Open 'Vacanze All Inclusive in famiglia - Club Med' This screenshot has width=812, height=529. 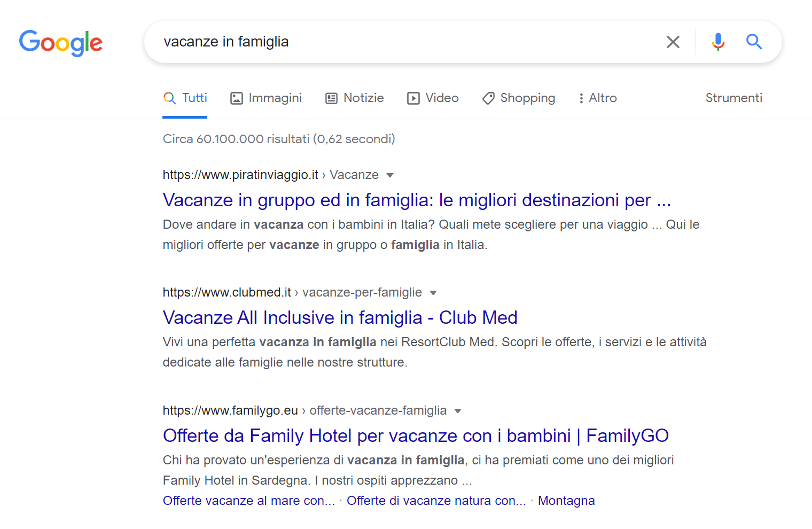pyautogui.click(x=340, y=317)
